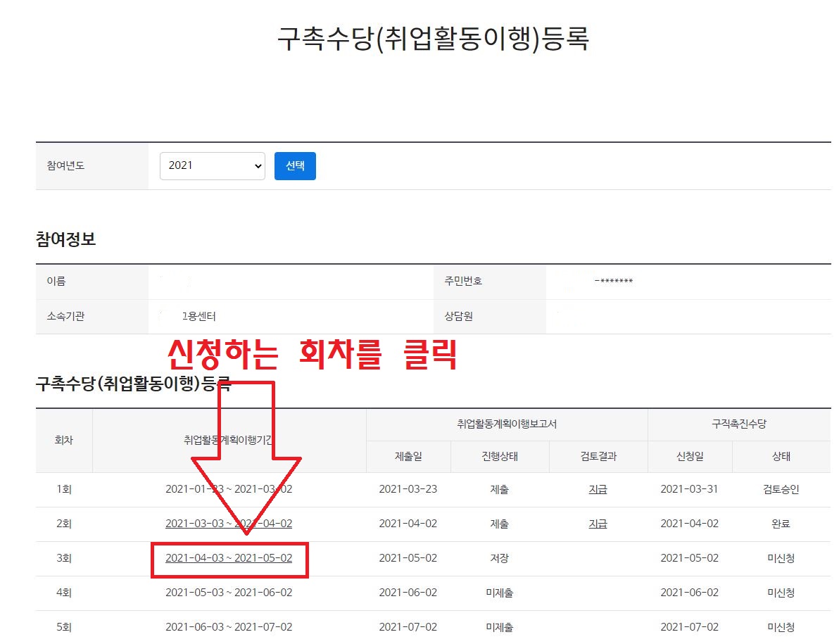Click the 참여정보 section heading
Image resolution: width=839 pixels, height=644 pixels.
[66, 239]
